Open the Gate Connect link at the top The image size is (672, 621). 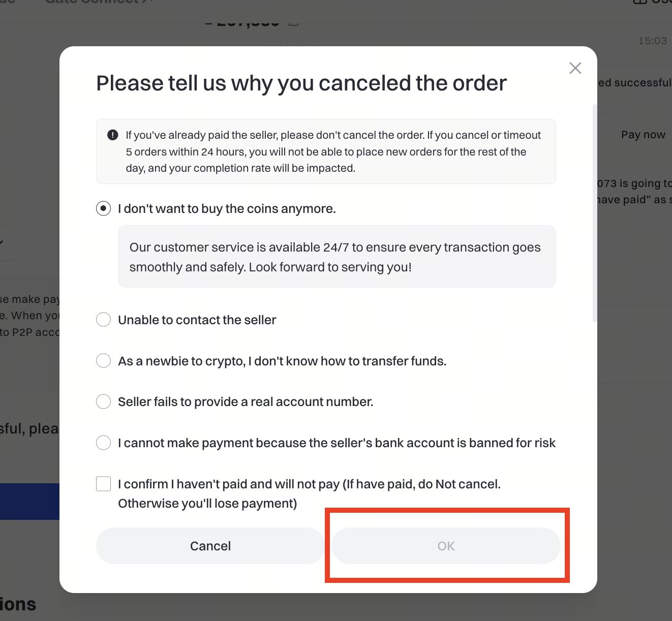(x=97, y=2)
